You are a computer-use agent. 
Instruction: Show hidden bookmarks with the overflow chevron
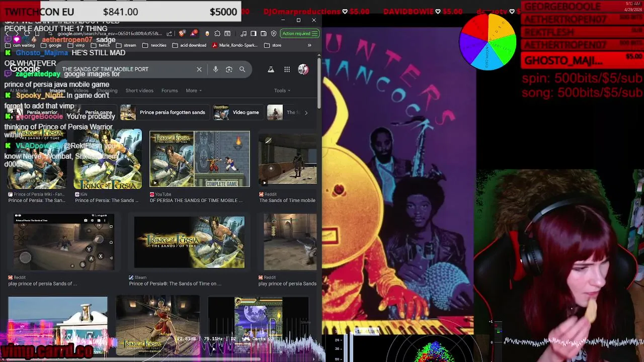point(309,45)
